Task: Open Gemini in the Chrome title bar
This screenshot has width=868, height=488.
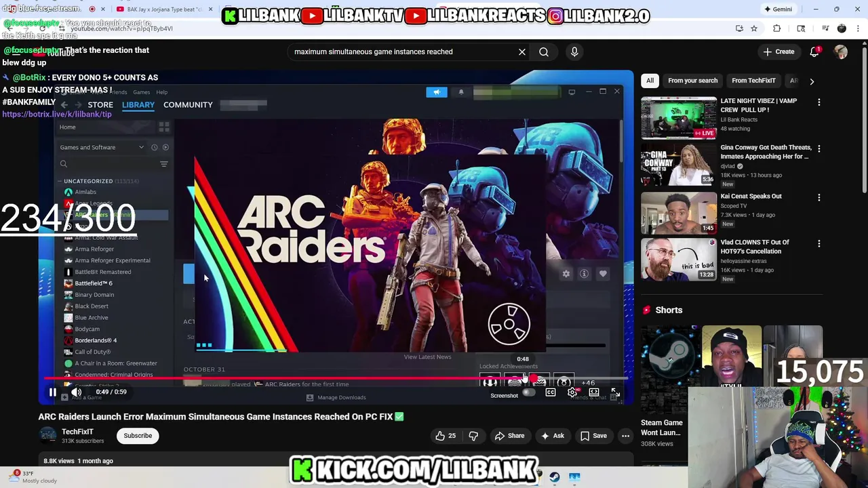Action: [x=778, y=9]
